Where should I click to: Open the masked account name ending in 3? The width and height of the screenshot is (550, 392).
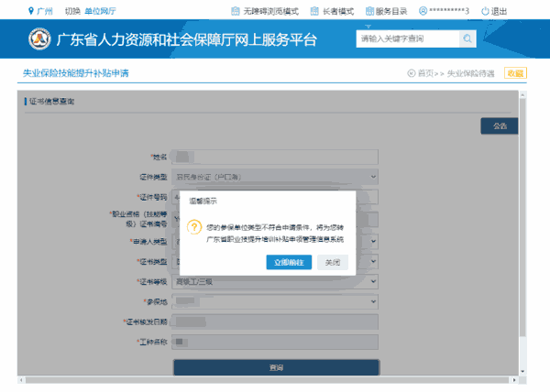(449, 11)
